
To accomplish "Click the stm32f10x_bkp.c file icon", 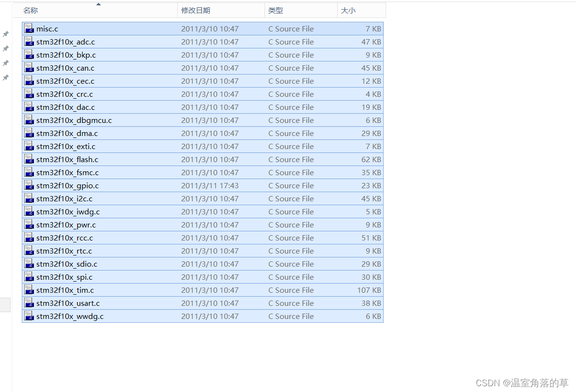I will click(x=29, y=54).
